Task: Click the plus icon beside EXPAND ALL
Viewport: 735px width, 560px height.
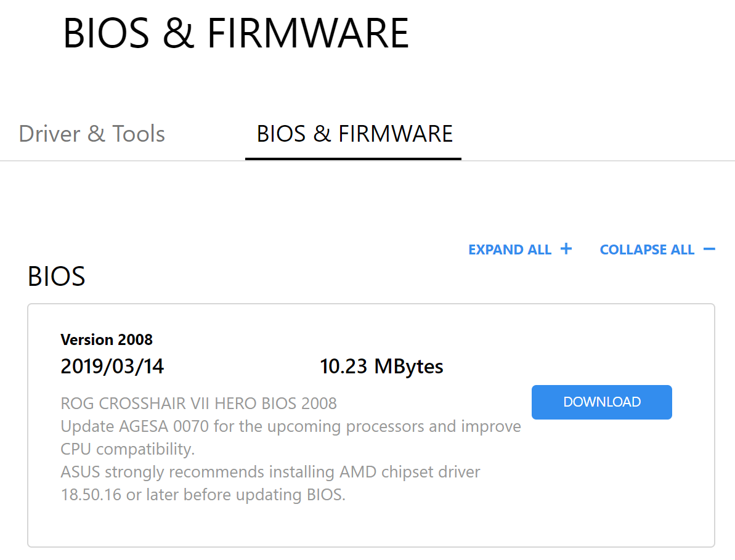Action: coord(566,249)
